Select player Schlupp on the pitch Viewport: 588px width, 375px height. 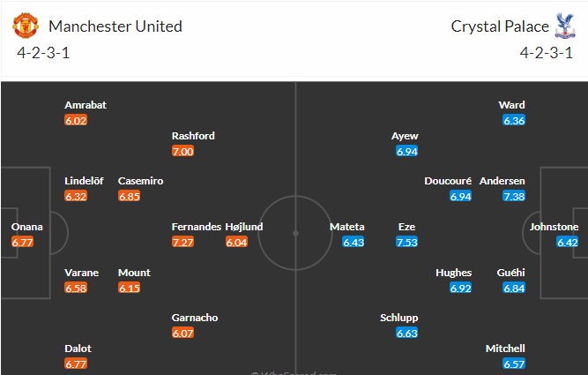[399, 318]
